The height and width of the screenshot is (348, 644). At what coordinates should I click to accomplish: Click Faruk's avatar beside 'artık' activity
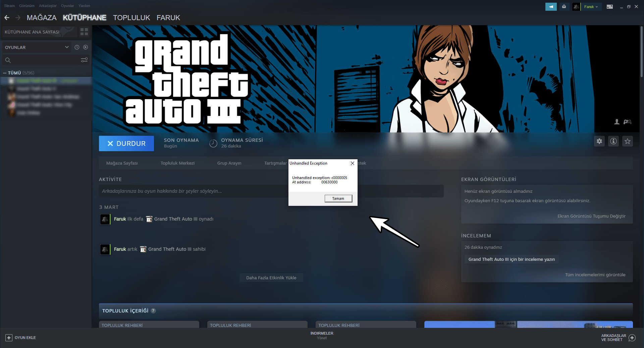click(105, 249)
